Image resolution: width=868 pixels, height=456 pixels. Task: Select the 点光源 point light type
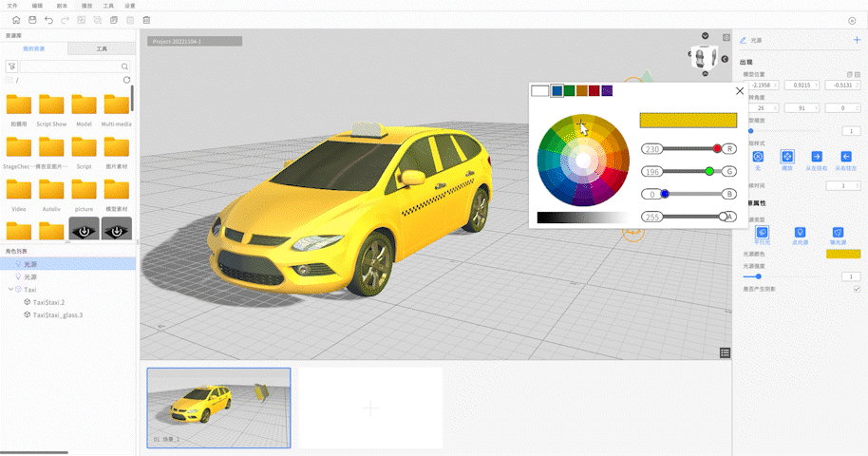800,232
